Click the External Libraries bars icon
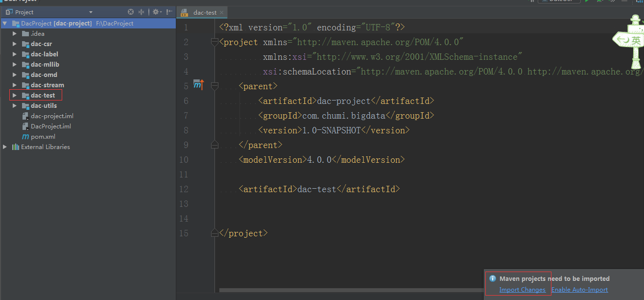 (x=15, y=147)
